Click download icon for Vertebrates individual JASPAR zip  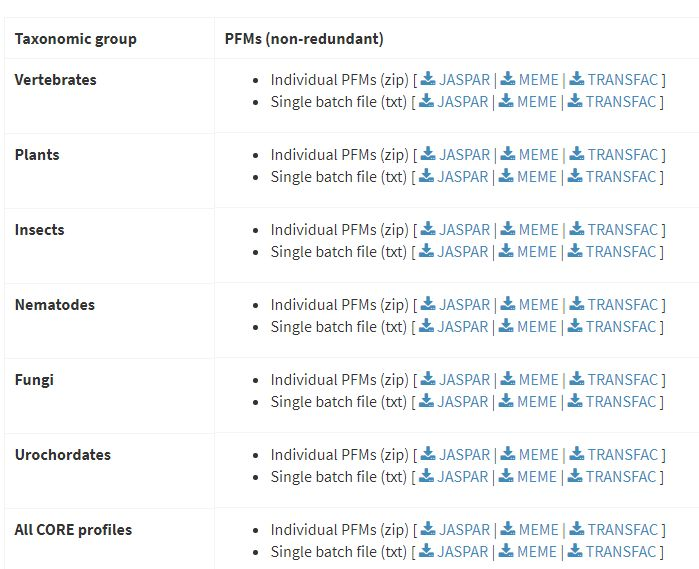pos(428,80)
